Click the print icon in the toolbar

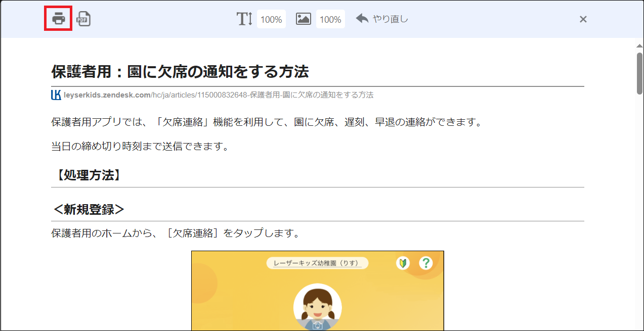click(x=58, y=18)
